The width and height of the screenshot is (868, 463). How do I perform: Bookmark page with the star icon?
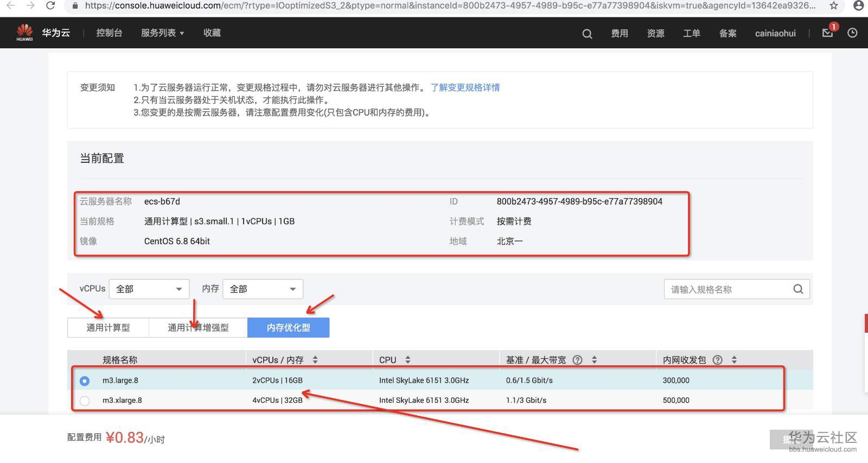(x=834, y=6)
